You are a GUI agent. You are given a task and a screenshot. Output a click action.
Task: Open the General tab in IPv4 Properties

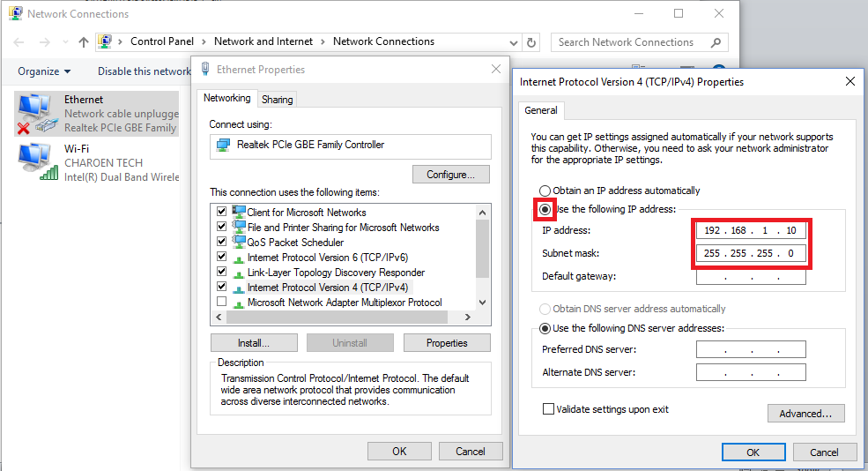coord(541,110)
